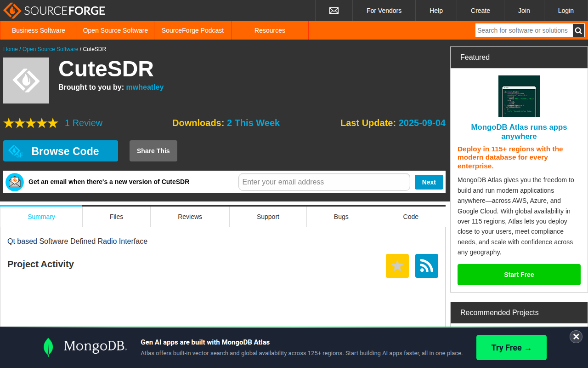The image size is (588, 368).
Task: Click the five-star rating icons
Action: tap(31, 123)
